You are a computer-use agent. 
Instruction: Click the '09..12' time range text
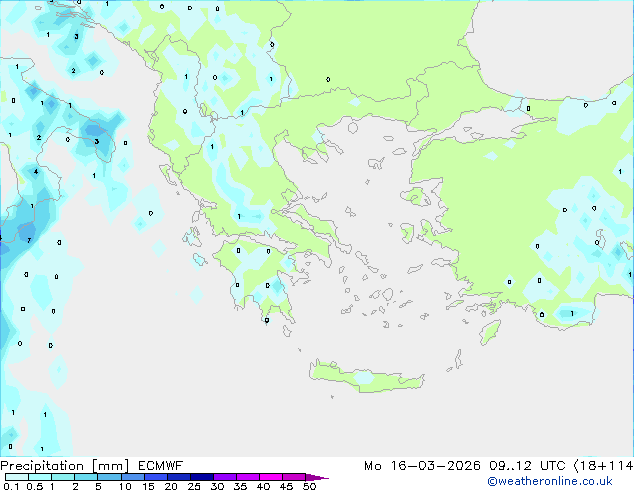coord(510,466)
